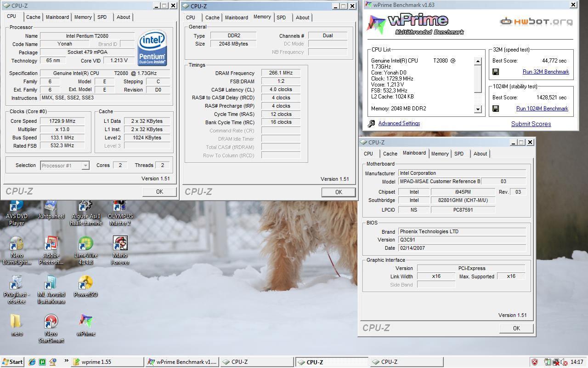The image size is (588, 368).
Task: Open the LimeWire 4.14.8 desktop shortcut
Action: coord(85,251)
